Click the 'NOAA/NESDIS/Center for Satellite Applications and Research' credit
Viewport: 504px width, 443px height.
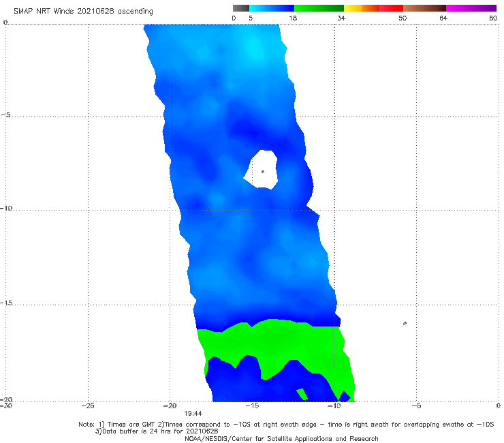click(x=281, y=439)
